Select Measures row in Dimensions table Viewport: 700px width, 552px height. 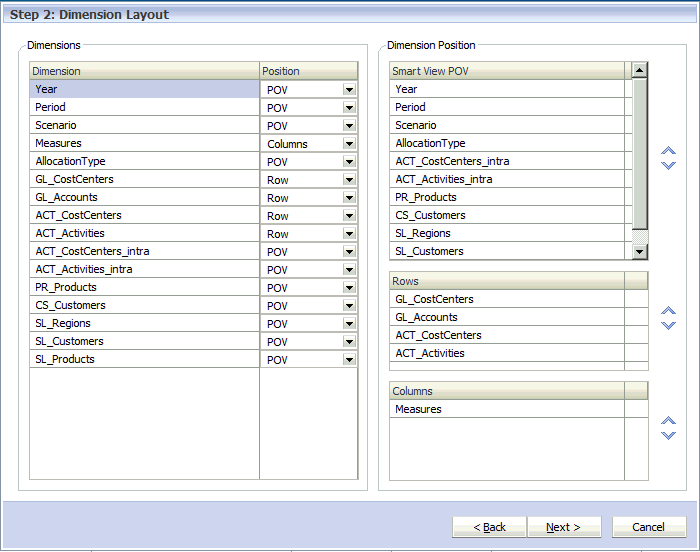(144, 143)
